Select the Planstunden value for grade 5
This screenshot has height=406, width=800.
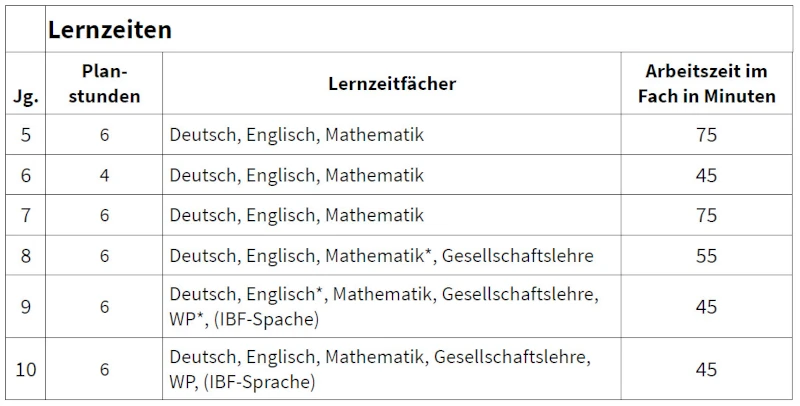click(104, 135)
